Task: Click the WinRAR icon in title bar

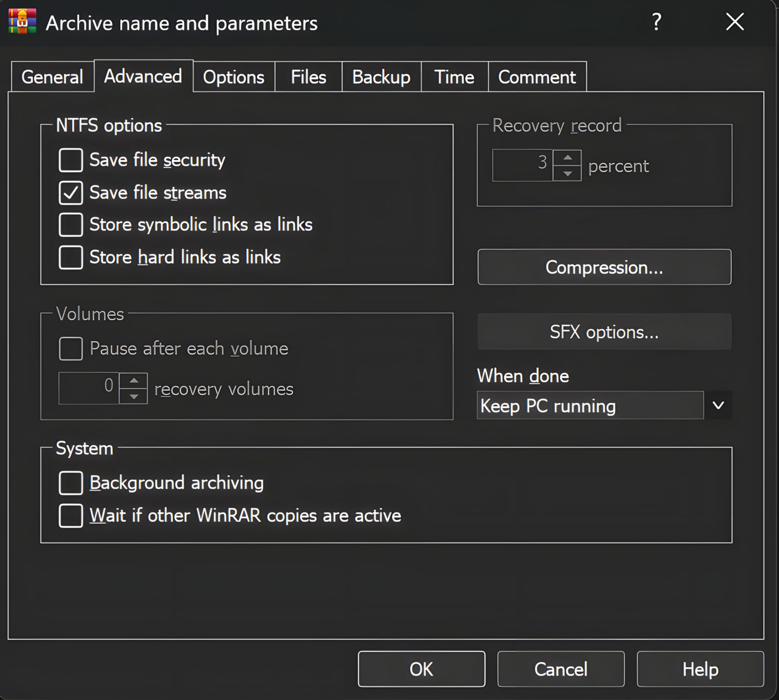Action: [x=22, y=22]
